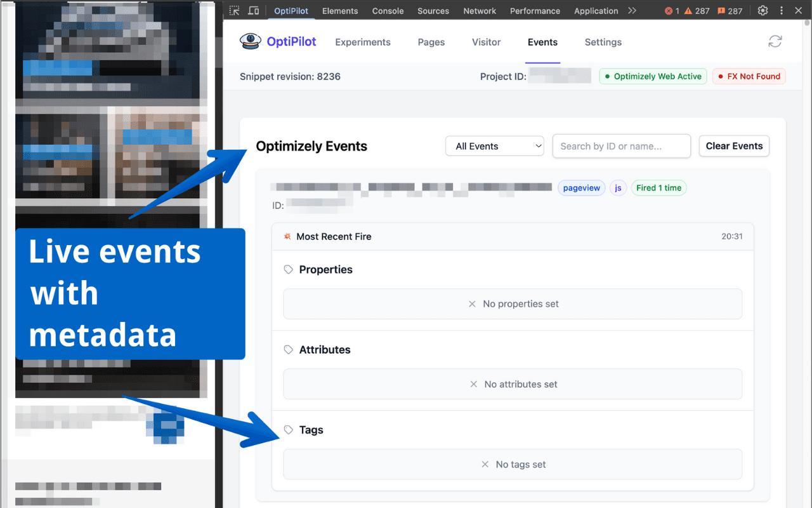The width and height of the screenshot is (812, 508).
Task: Open the All Events filter dropdown
Action: pos(495,146)
